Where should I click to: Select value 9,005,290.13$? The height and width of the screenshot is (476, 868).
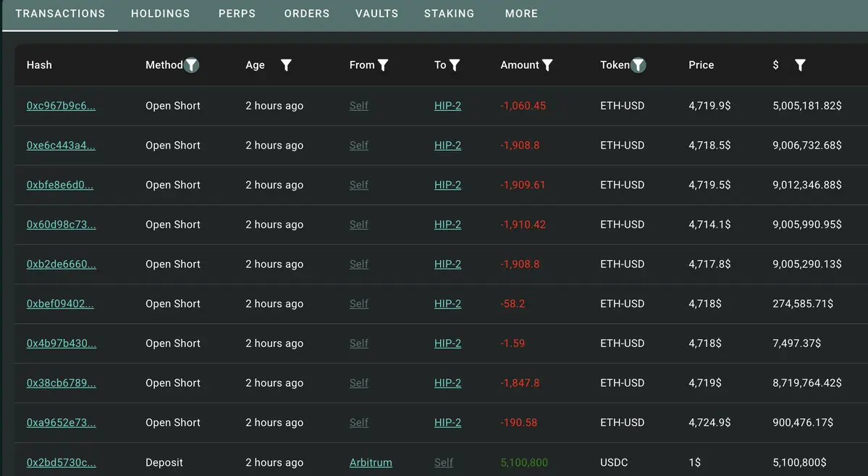point(807,264)
